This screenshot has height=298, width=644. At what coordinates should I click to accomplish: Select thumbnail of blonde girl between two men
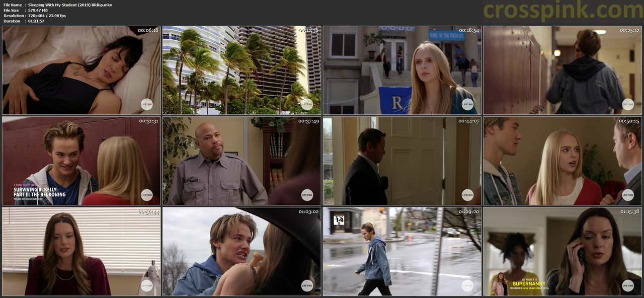tap(562, 161)
